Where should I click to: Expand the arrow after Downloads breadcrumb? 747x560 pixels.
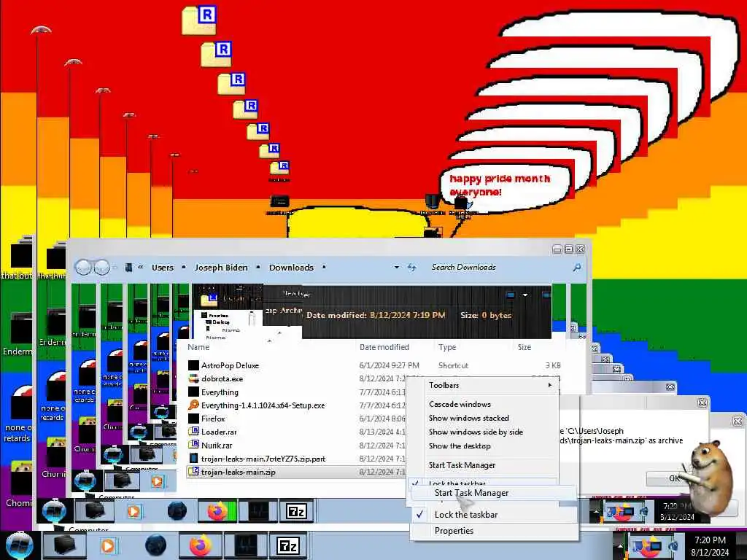click(x=324, y=268)
